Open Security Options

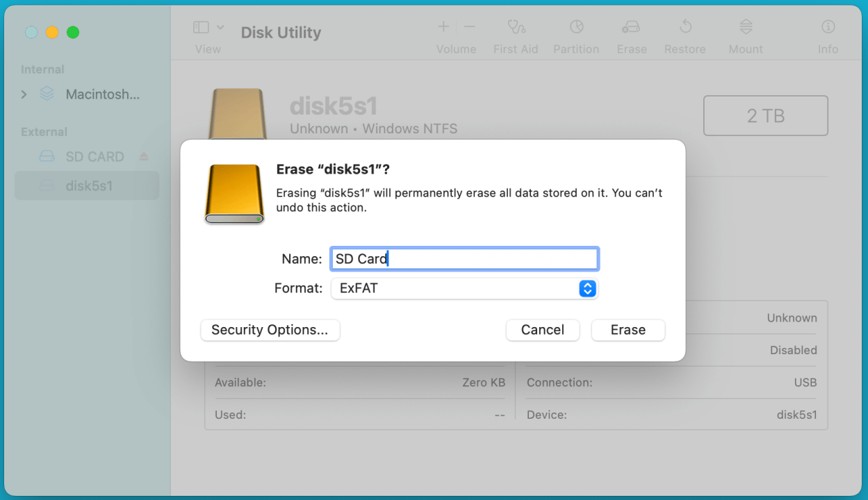point(270,330)
